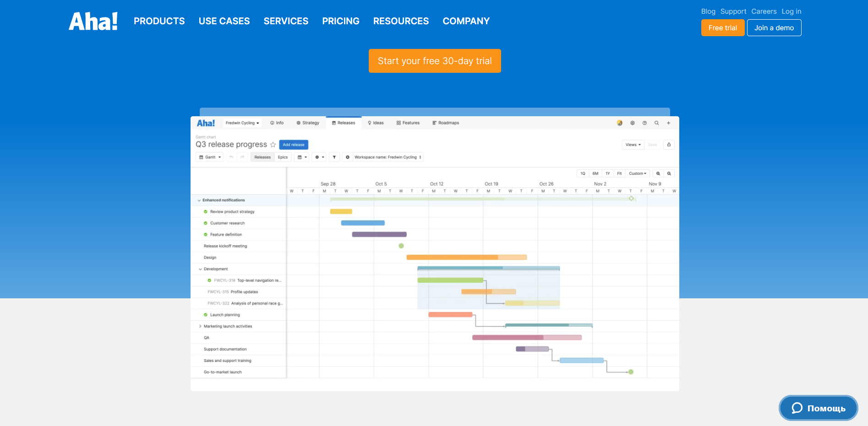Open the Custom range dropdown
Screen dimensions: 868x426
point(638,173)
